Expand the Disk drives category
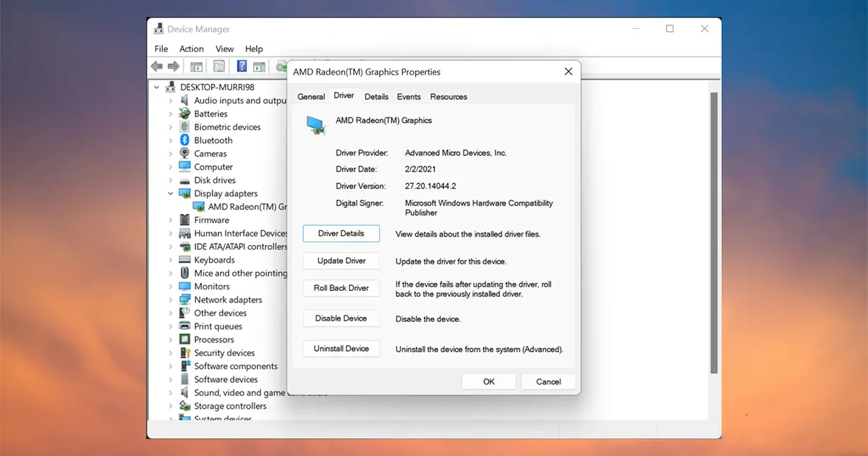This screenshot has width=868, height=456. tap(171, 180)
